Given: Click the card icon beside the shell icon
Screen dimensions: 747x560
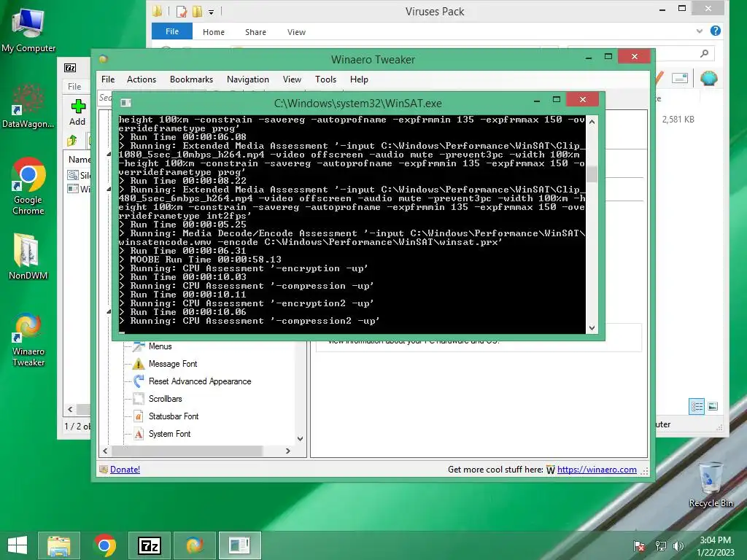Looking at the screenshot, I should (680, 78).
